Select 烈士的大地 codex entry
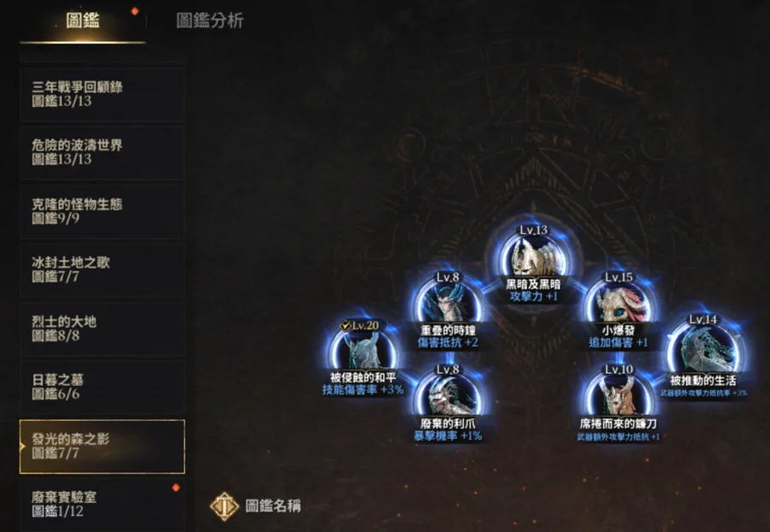 [x=102, y=328]
